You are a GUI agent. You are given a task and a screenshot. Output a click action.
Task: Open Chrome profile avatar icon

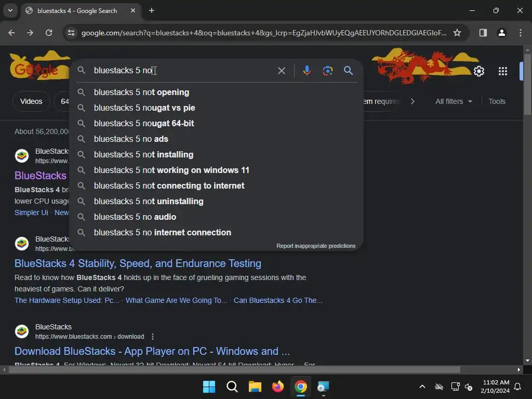pyautogui.click(x=501, y=33)
